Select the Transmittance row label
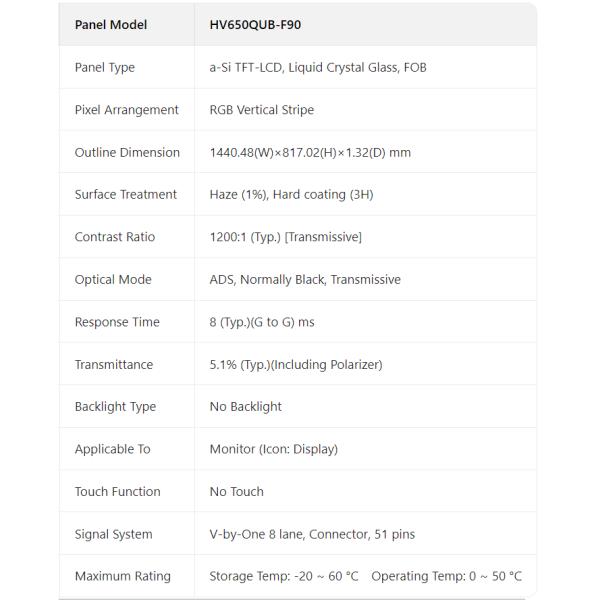 [114, 365]
